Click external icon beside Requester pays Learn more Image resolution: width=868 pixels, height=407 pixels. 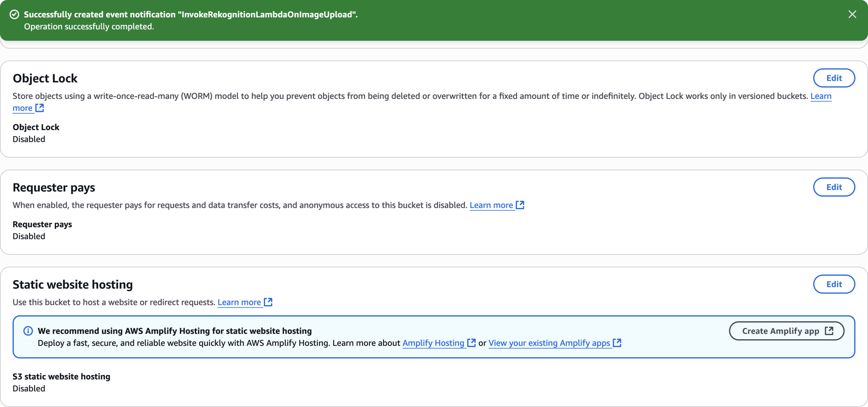click(x=520, y=205)
